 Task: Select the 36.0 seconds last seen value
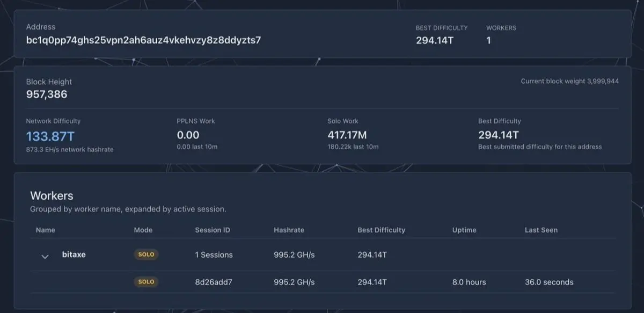[x=549, y=282]
